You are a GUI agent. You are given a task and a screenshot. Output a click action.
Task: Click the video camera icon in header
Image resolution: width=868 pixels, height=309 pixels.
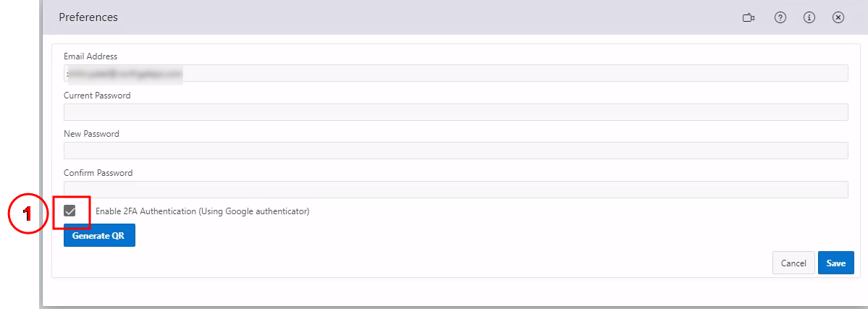point(749,17)
